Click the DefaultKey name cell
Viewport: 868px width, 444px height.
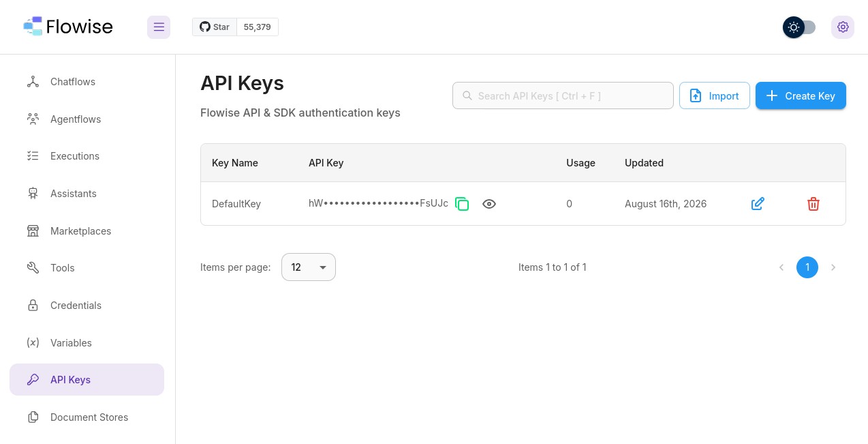coord(236,204)
